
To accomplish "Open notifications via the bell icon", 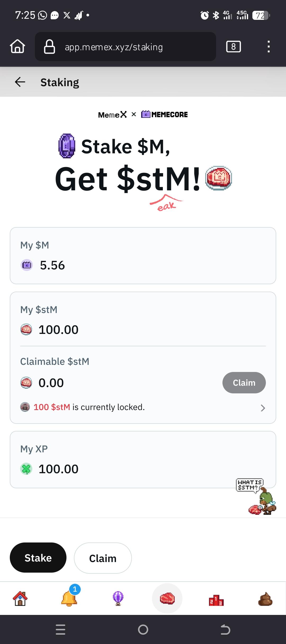I will click(69, 599).
